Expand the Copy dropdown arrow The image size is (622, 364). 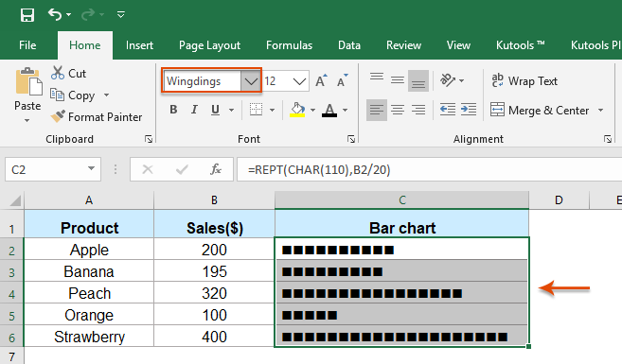point(106,95)
